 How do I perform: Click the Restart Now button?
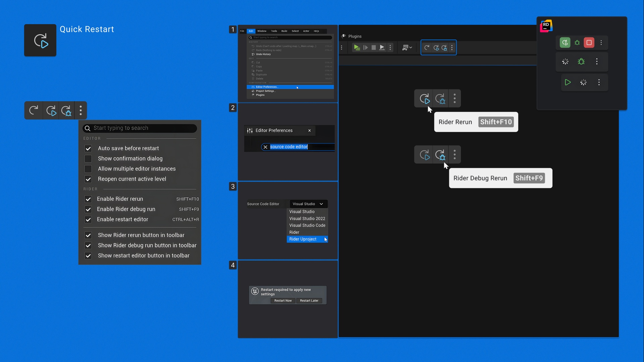283,301
